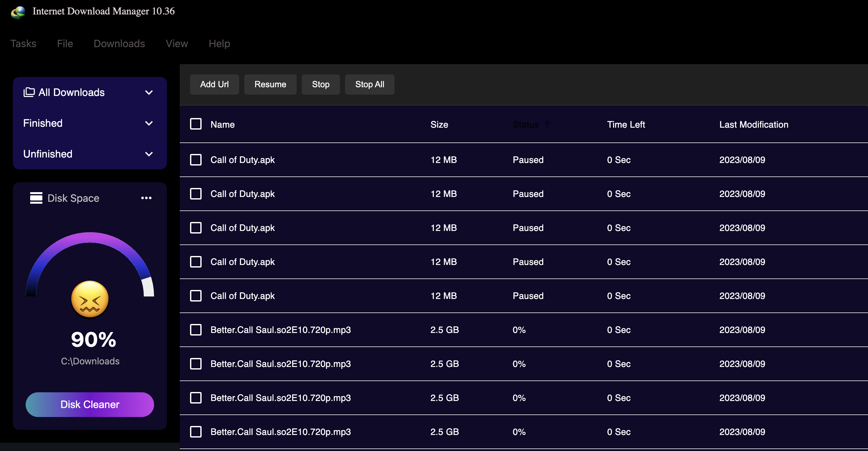
Task: Click the Resume icon button
Action: (270, 84)
